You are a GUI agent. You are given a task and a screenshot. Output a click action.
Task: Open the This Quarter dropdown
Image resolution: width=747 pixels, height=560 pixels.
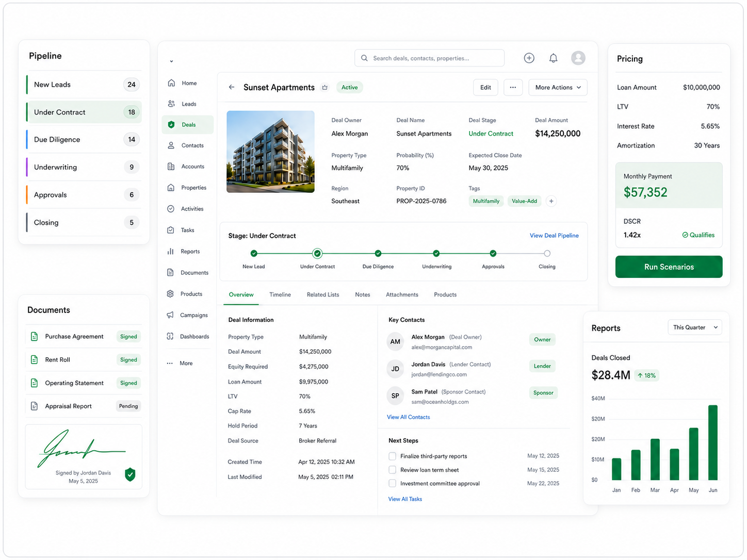pyautogui.click(x=694, y=327)
